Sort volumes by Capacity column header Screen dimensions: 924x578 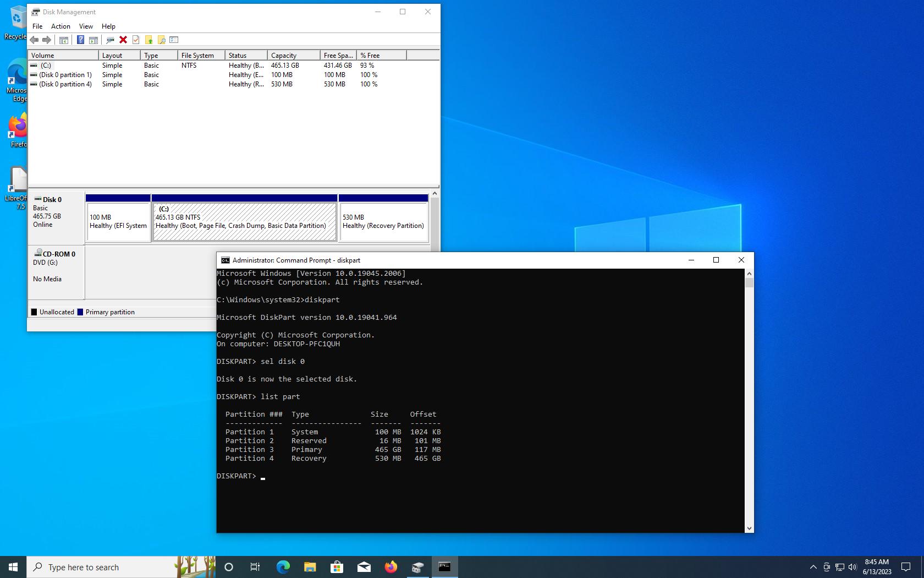coord(294,56)
